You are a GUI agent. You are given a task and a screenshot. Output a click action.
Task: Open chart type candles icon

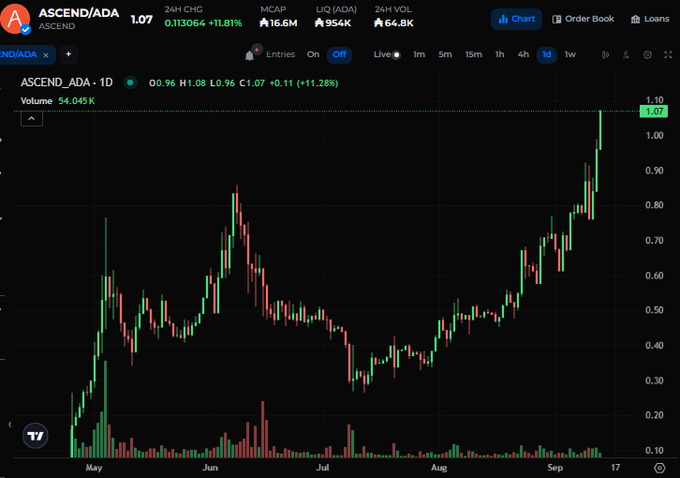click(605, 55)
